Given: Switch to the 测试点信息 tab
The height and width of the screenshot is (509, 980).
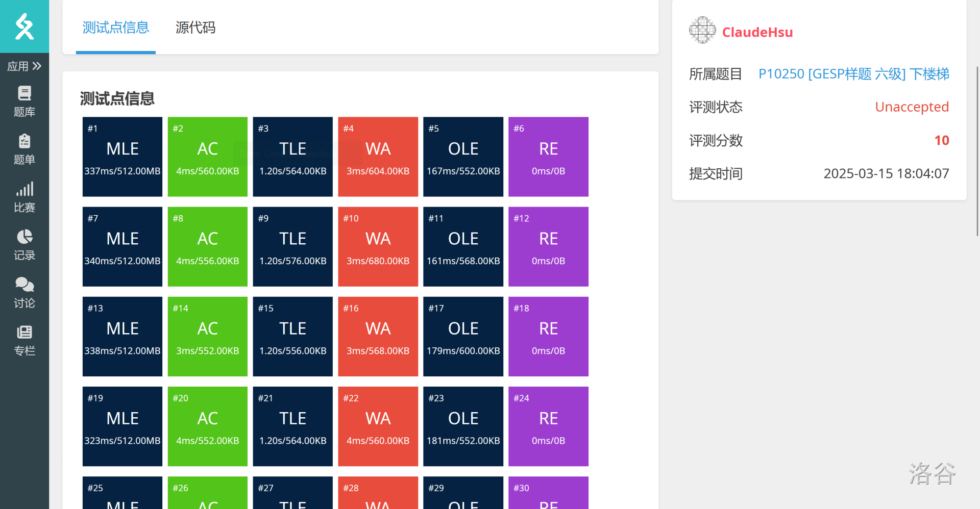Looking at the screenshot, I should 116,27.
